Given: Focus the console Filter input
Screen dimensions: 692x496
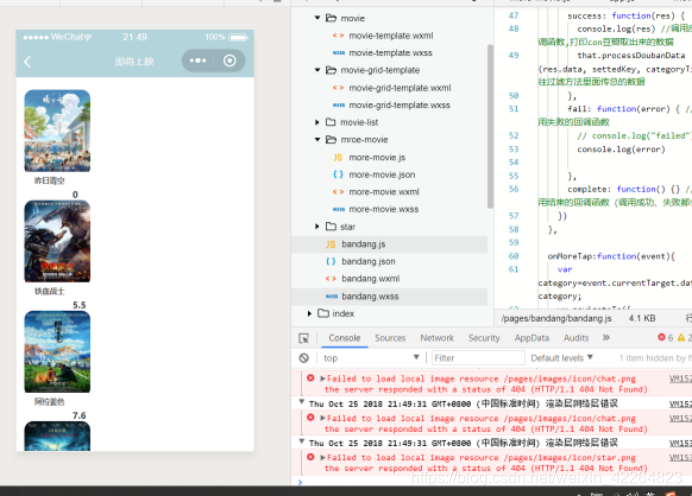Looking at the screenshot, I should point(478,358).
